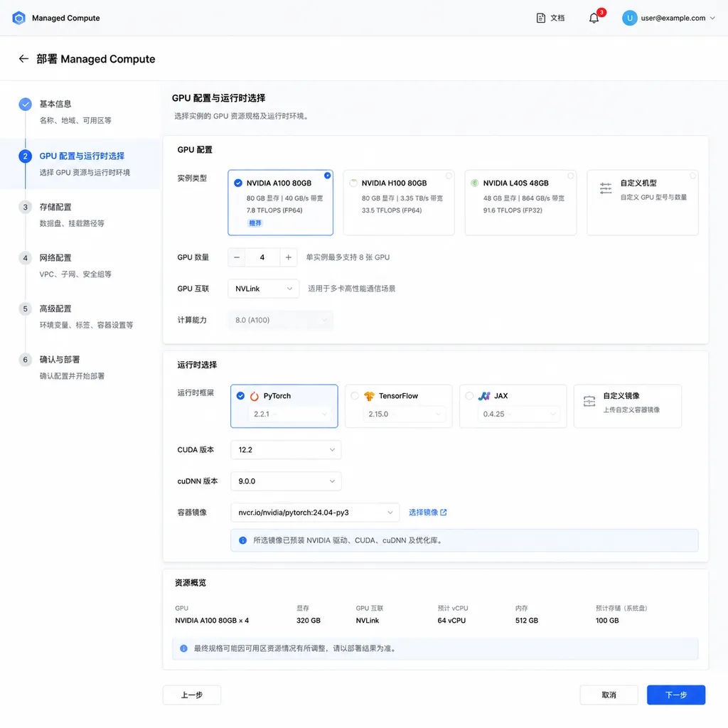The image size is (728, 728).
Task: Open the 容器镜像 nvcr.io image dropdown
Action: 315,513
